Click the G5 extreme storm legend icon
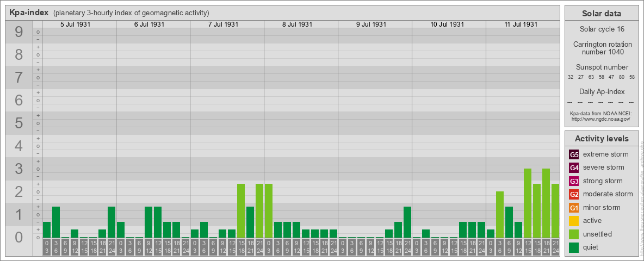 574,154
